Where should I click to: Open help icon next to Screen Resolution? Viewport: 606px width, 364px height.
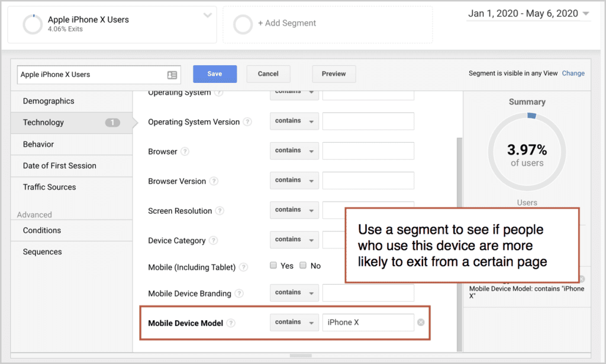220,211
